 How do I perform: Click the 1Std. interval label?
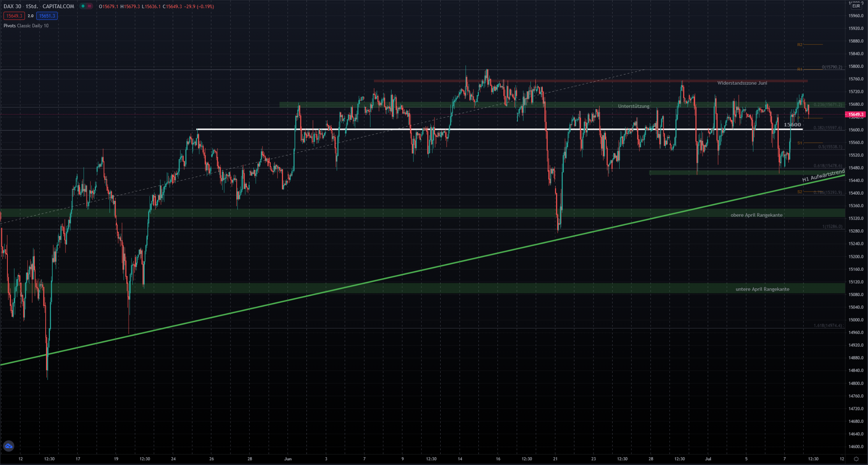click(x=32, y=6)
